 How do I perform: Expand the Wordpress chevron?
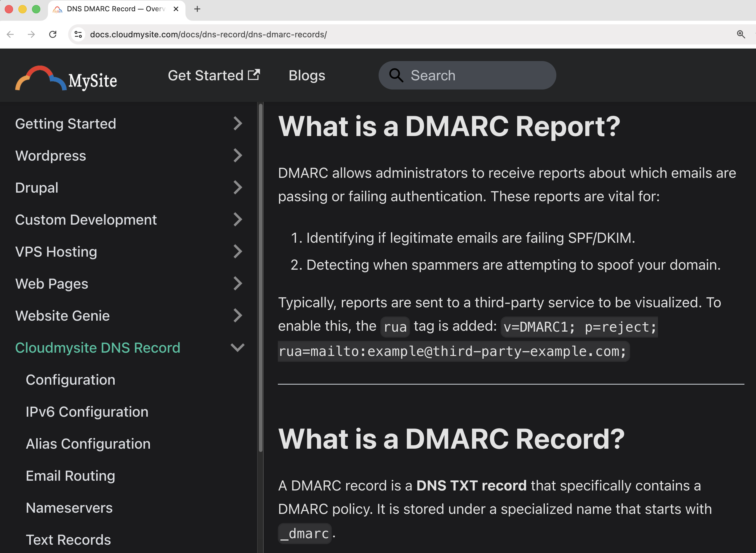tap(238, 155)
